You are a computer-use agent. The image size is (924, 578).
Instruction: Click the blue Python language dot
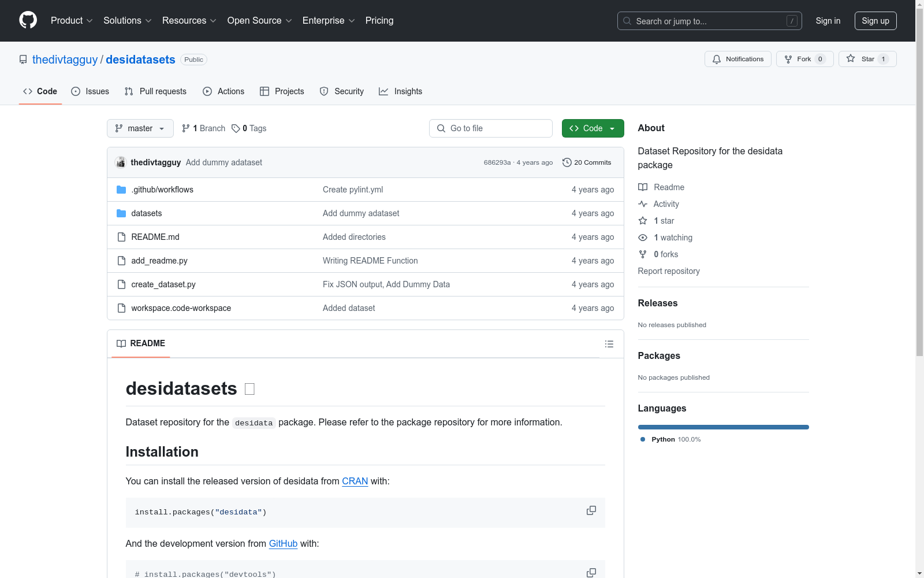(643, 439)
